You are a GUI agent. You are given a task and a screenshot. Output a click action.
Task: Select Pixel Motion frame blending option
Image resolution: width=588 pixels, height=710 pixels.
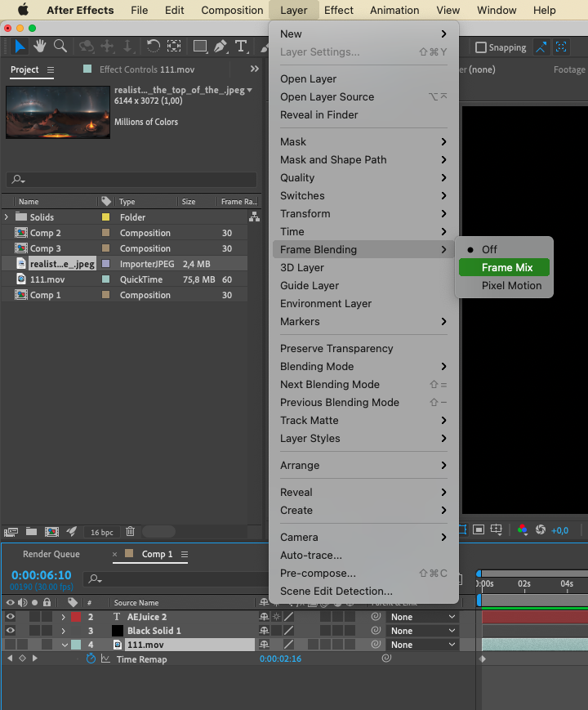pyautogui.click(x=511, y=286)
